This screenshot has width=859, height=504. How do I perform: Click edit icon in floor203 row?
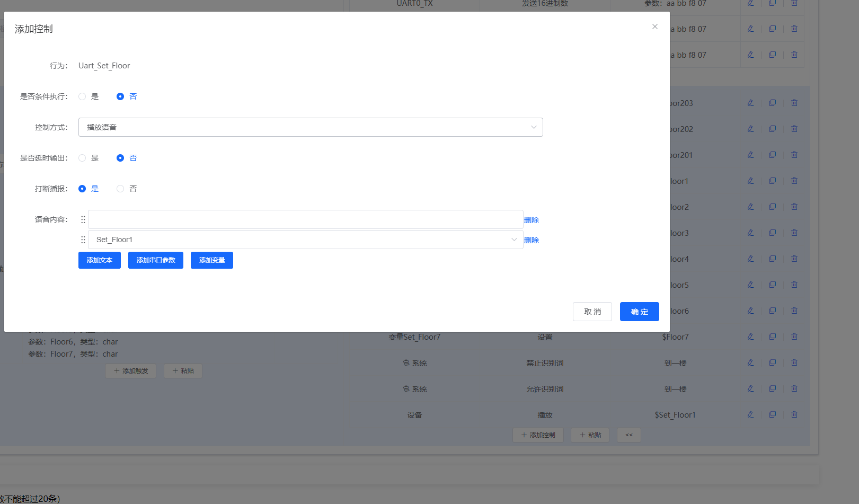750,103
